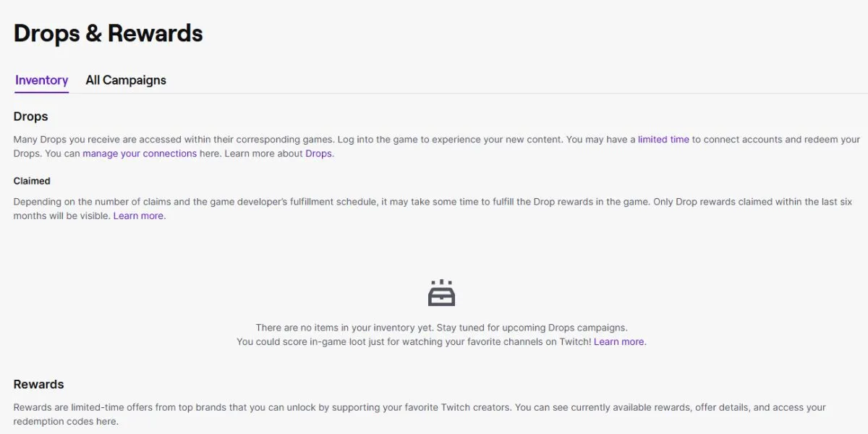868x434 pixels.
Task: Click the "You could score in-game loot" text
Action: (414, 342)
